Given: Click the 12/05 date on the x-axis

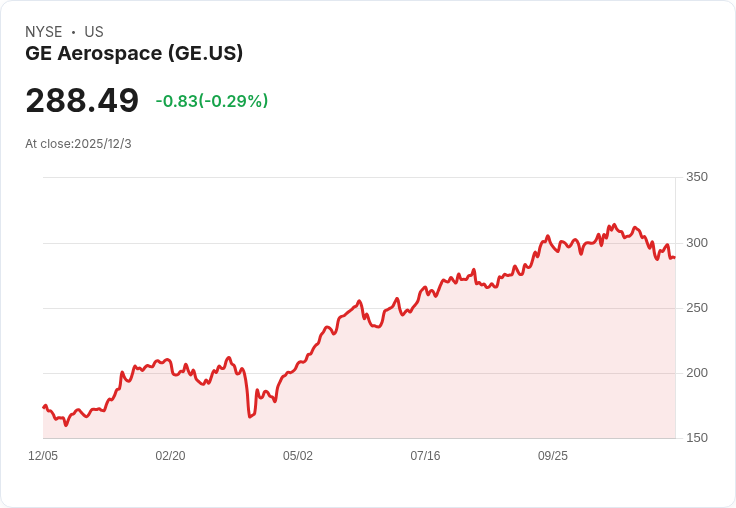Looking at the screenshot, I should 43,456.
